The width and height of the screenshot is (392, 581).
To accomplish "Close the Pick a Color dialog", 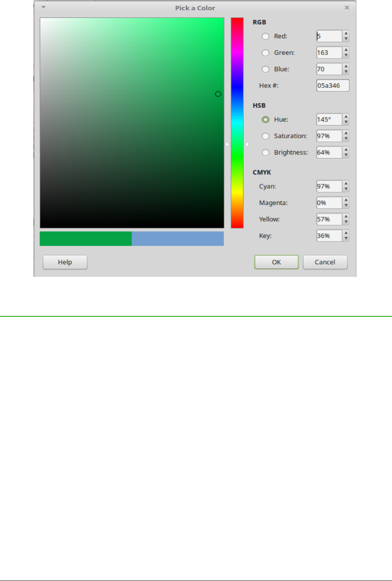I will [347, 8].
